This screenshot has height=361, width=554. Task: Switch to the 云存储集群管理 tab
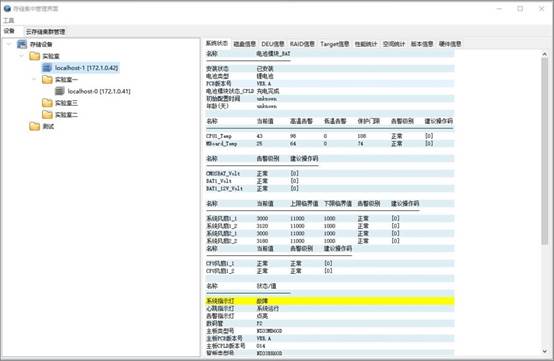(45, 31)
